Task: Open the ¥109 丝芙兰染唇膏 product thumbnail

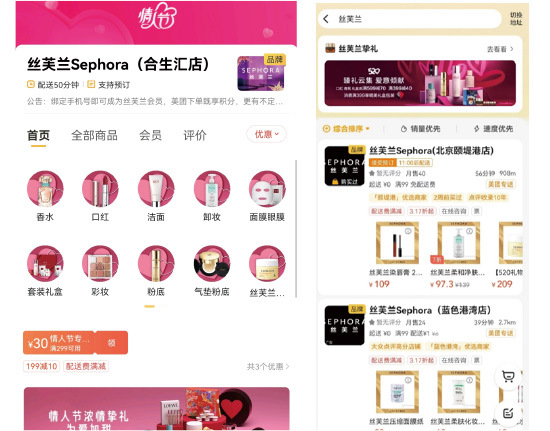Action: pos(397,243)
